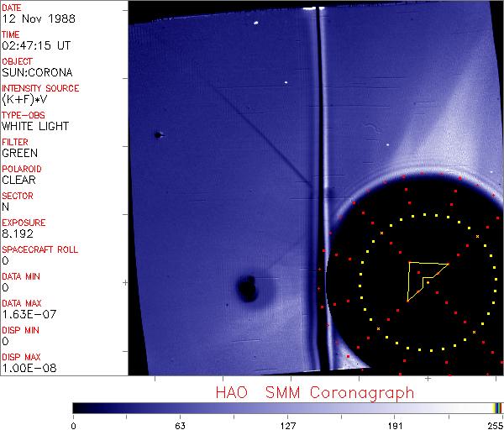Click the yellow north-pointer triangle on the solar disk
The width and height of the screenshot is (504, 430).
pos(420,277)
